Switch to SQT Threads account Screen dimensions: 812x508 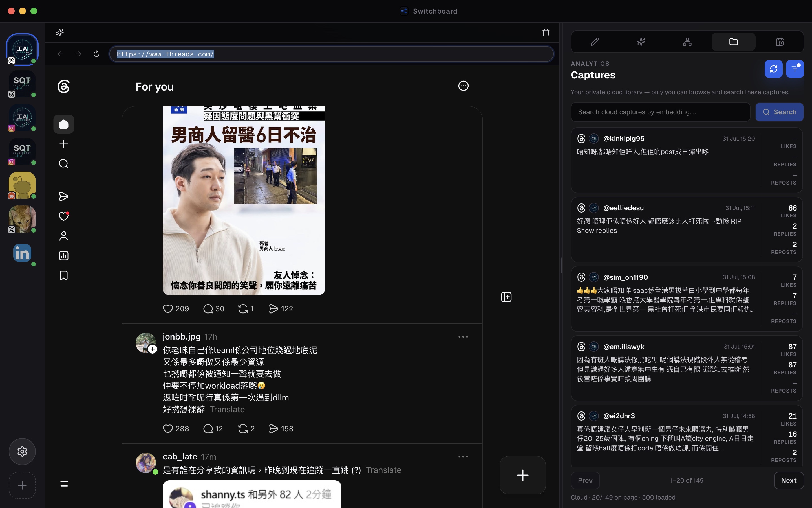pyautogui.click(x=22, y=84)
